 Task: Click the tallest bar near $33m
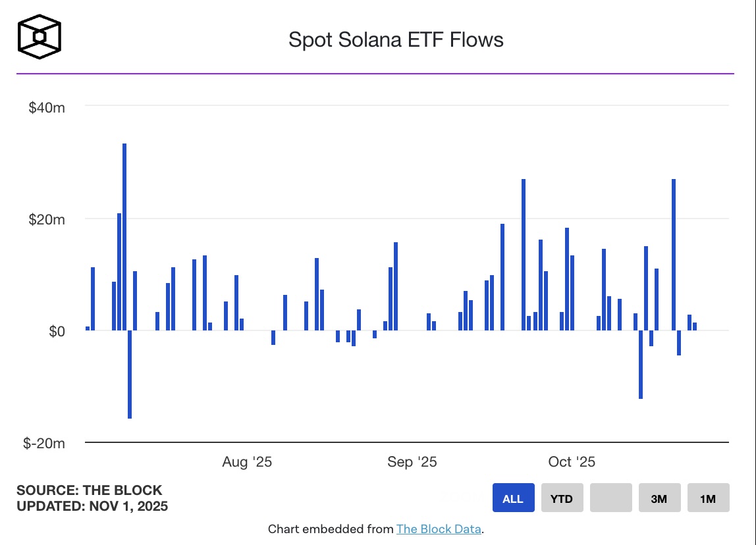[x=124, y=237]
